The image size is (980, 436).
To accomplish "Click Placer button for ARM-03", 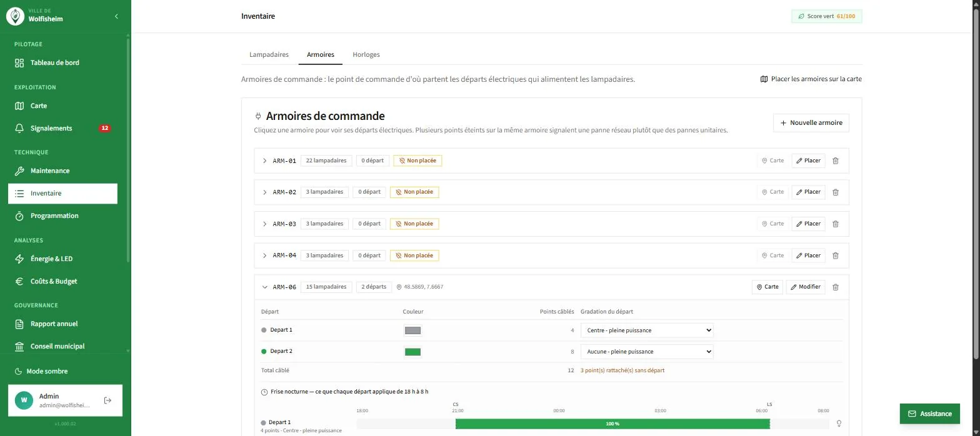I will click(808, 224).
